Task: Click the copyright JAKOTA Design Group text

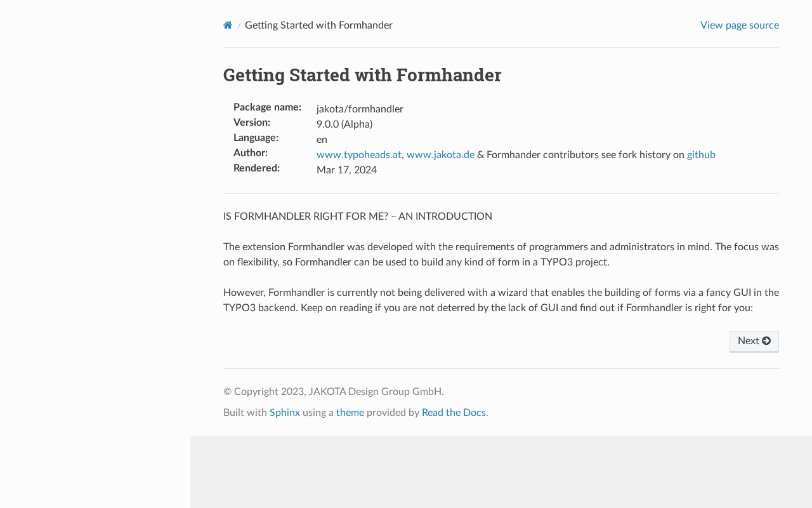Action: coord(333,392)
